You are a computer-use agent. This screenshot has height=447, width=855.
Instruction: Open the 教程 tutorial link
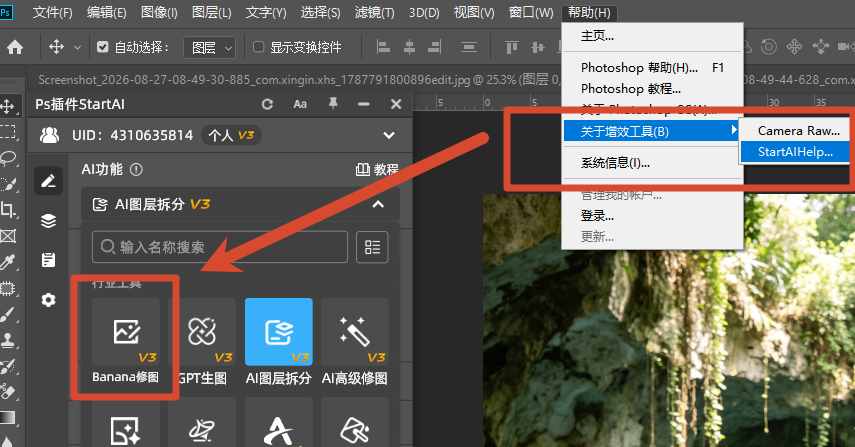click(377, 170)
